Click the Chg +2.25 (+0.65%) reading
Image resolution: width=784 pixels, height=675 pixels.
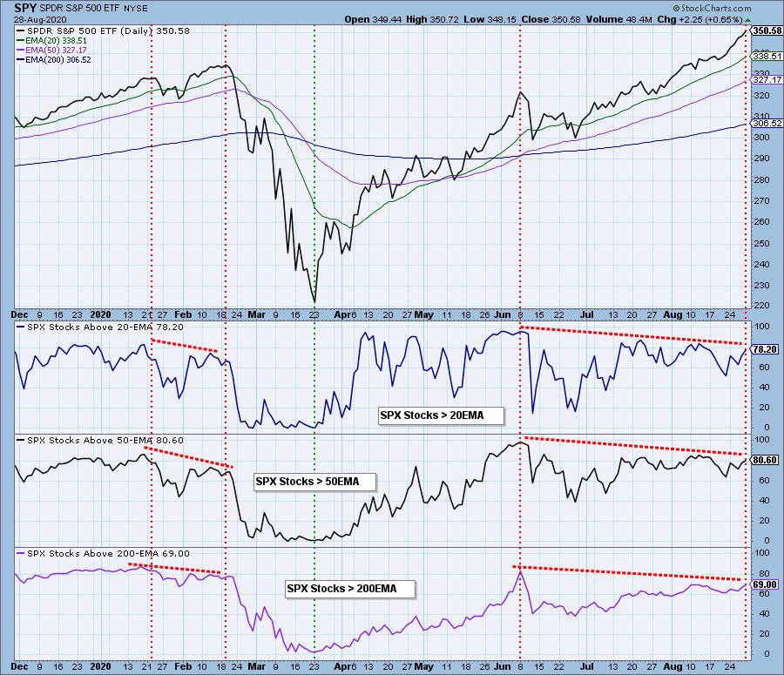point(700,19)
